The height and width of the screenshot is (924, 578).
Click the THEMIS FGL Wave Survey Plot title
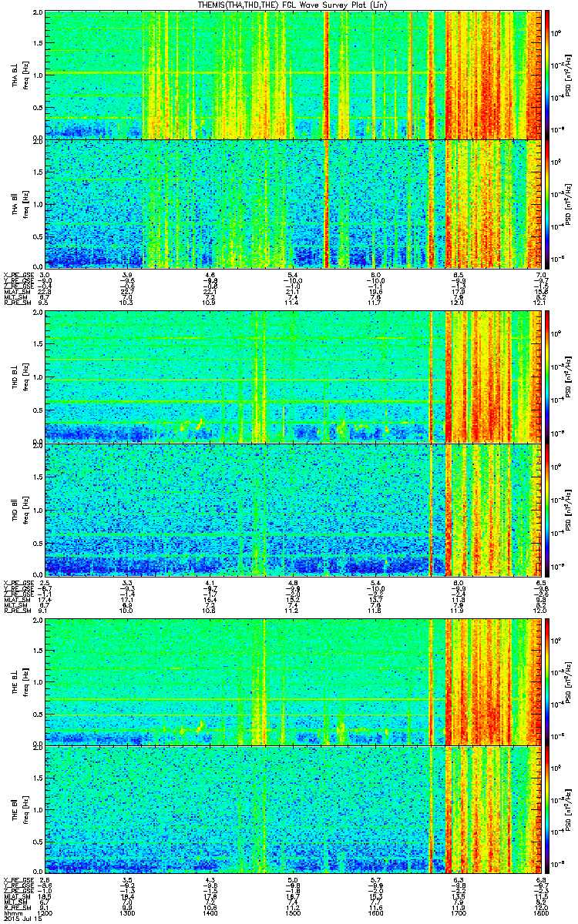pyautogui.click(x=293, y=5)
